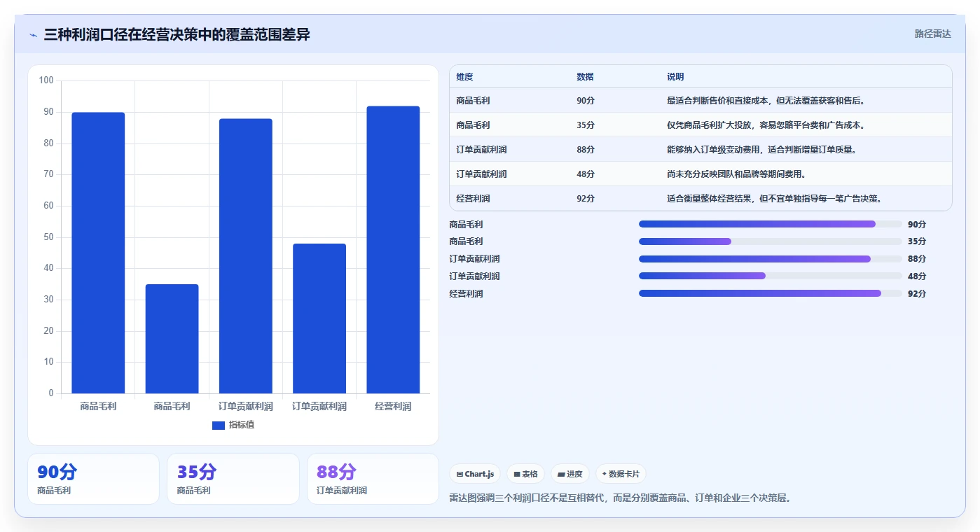Click the 经营利润 label beside the 92分 progress bar
Viewport: 980px width, 532px height.
coord(466,294)
